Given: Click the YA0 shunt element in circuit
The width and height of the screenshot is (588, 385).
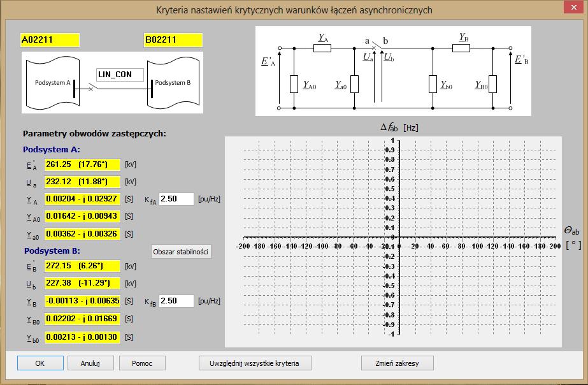Looking at the screenshot, I should (x=294, y=84).
